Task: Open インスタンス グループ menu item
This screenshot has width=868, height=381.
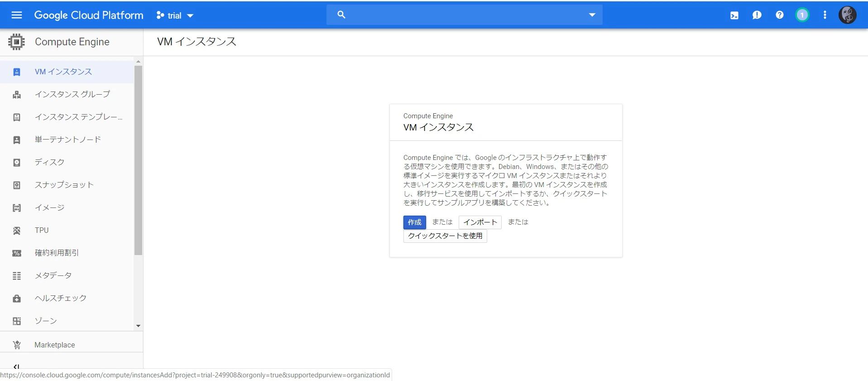Action: click(67, 94)
